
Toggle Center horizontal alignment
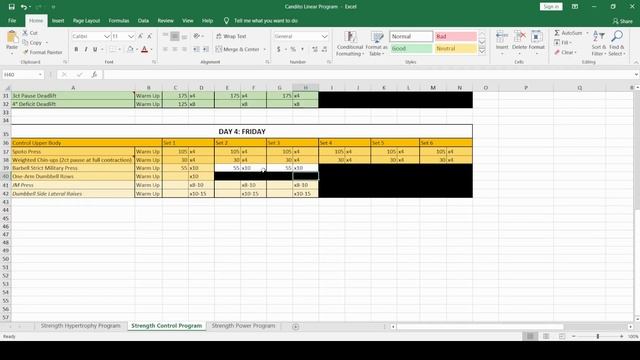pos(175,49)
